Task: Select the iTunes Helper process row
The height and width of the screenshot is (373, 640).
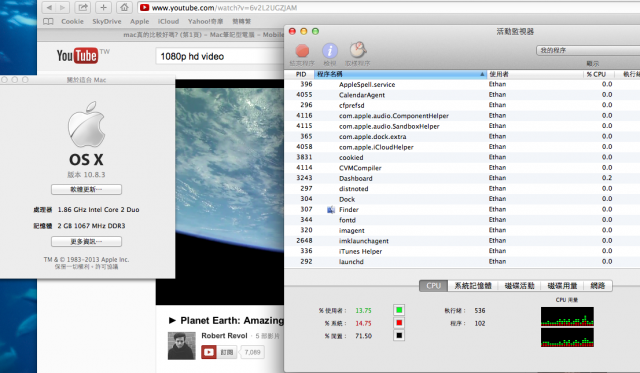Action: point(462,251)
